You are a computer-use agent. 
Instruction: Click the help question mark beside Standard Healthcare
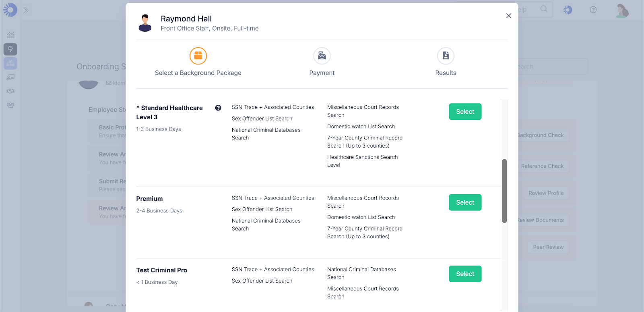point(218,108)
